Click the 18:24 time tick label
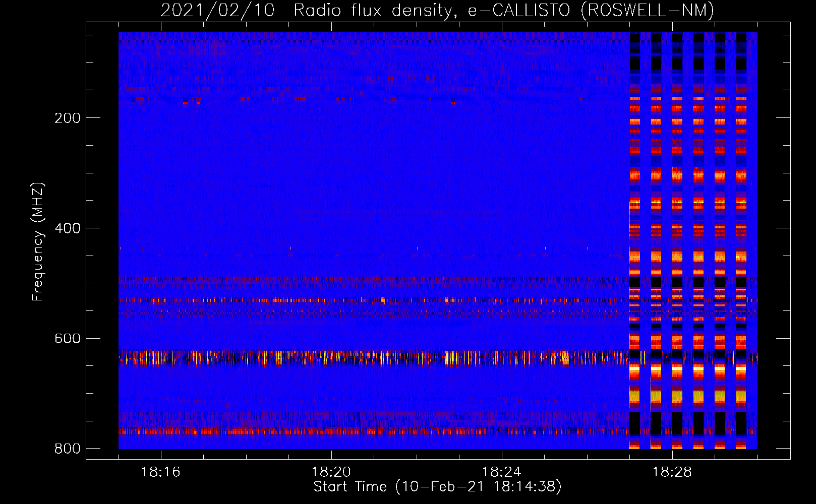 coord(502,472)
